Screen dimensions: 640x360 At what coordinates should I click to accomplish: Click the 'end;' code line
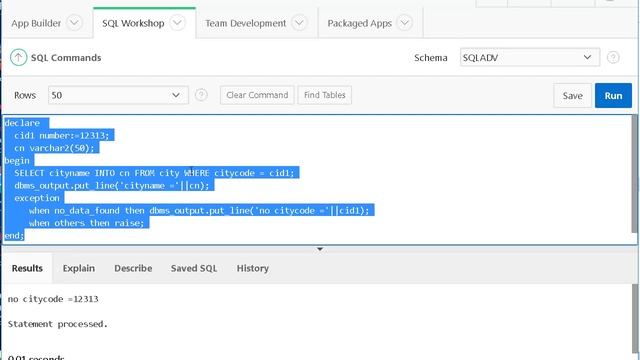14,236
